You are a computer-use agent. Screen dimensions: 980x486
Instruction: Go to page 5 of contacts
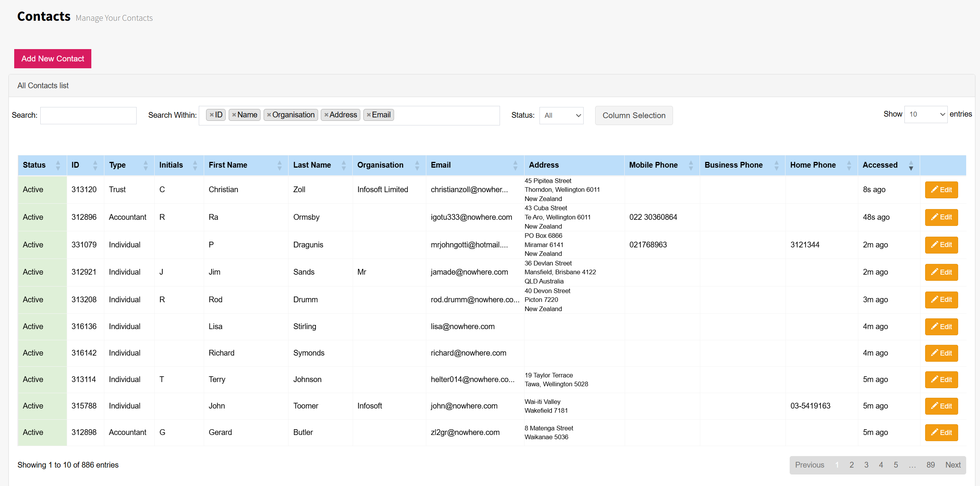tap(896, 465)
